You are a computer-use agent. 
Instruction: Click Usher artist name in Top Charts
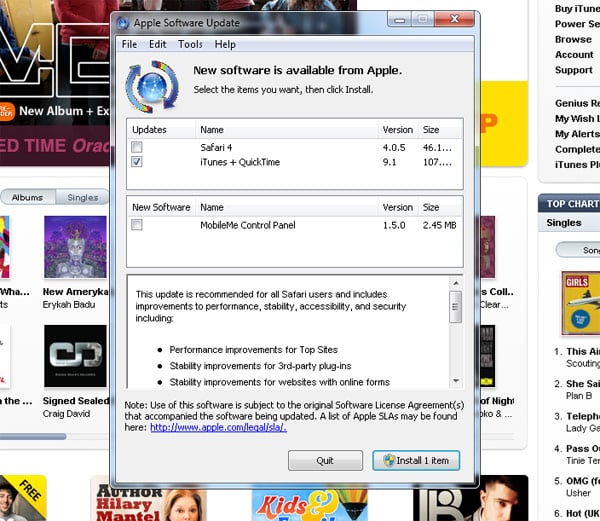coord(578,493)
